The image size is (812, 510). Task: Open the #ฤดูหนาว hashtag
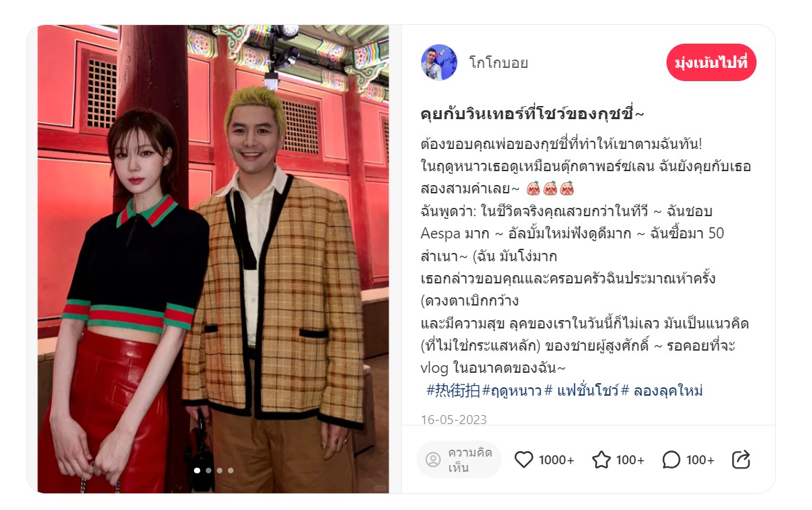tap(512, 390)
